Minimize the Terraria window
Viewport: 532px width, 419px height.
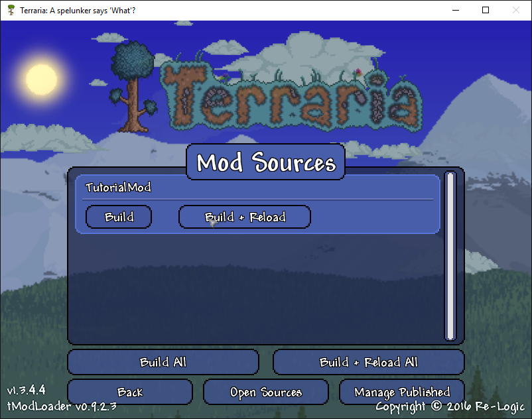456,10
